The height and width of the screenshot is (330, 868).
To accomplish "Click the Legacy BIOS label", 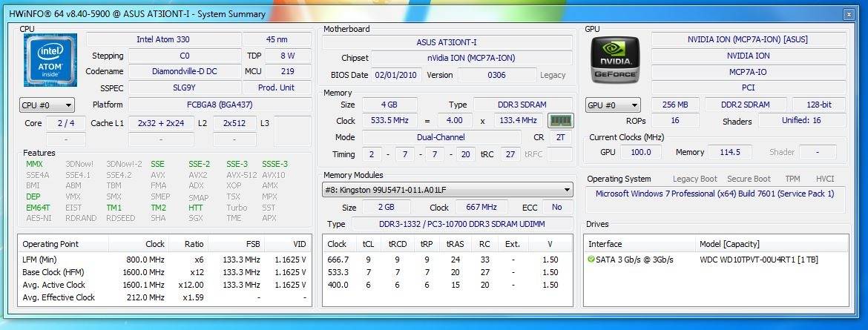I will point(553,76).
